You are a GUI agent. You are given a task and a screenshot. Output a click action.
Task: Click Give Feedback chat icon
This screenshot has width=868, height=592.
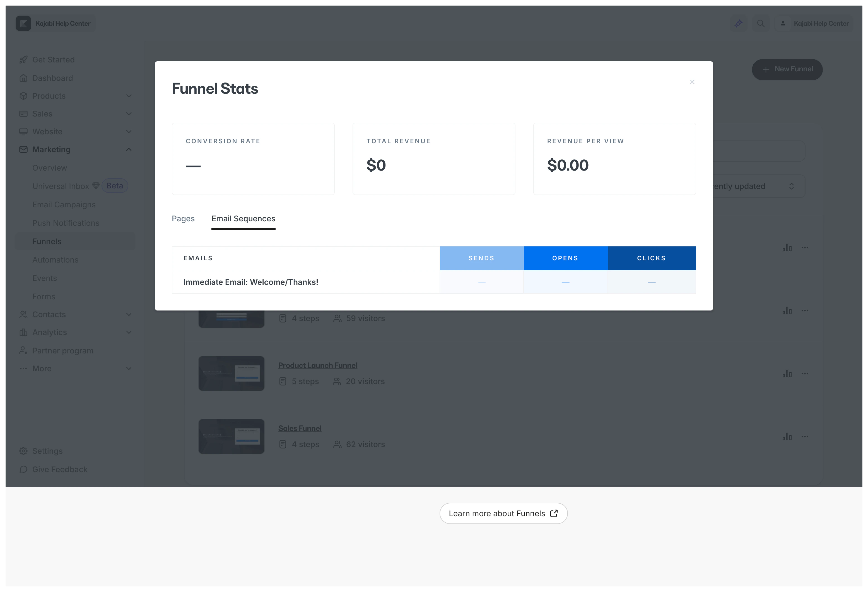click(x=23, y=469)
